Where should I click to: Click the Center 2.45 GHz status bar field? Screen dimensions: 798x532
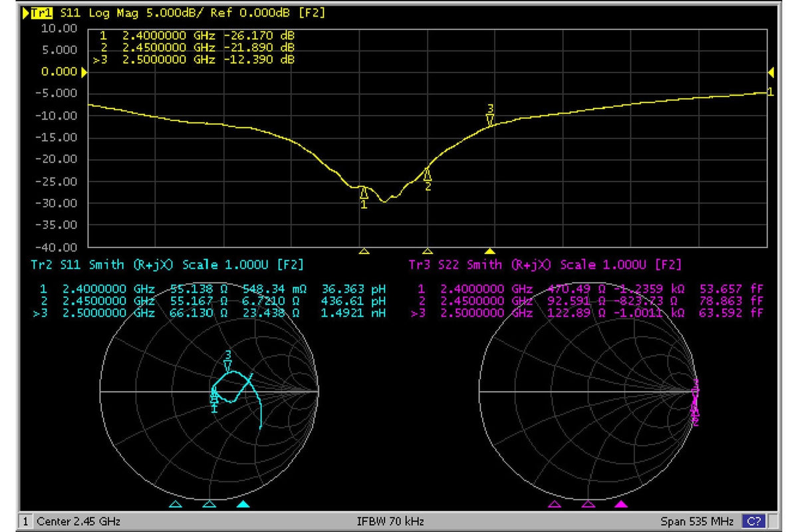tap(78, 521)
